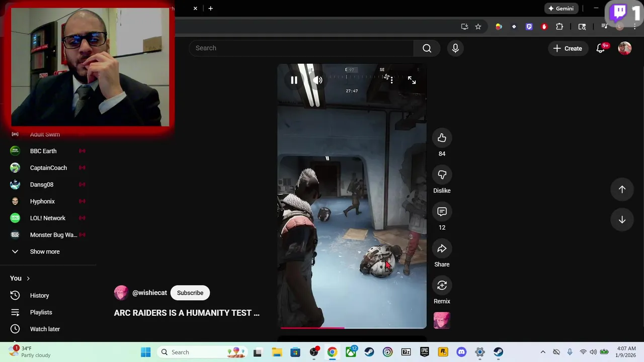
Task: Focus the YouTube search field
Action: 301,48
